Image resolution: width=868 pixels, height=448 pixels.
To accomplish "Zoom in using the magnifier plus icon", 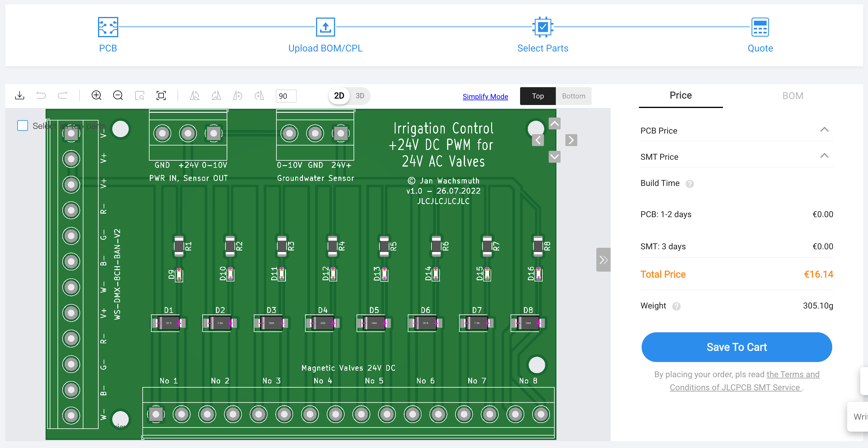I will (96, 95).
